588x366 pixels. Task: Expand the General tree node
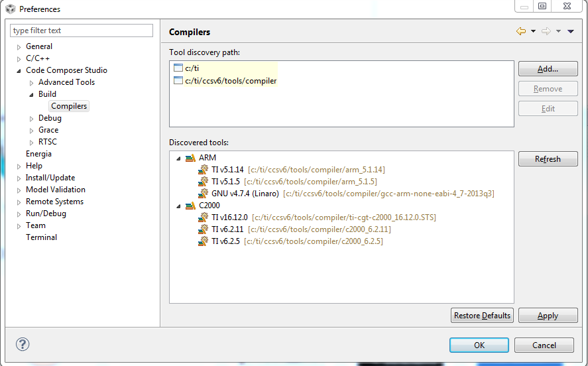19,47
